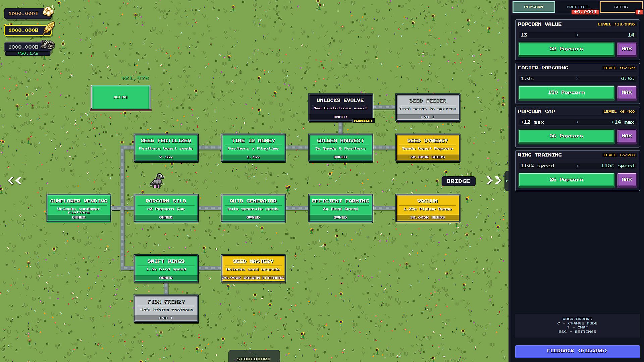Click the golden feather icon
This screenshot has height=362, width=644.
tap(49, 29)
